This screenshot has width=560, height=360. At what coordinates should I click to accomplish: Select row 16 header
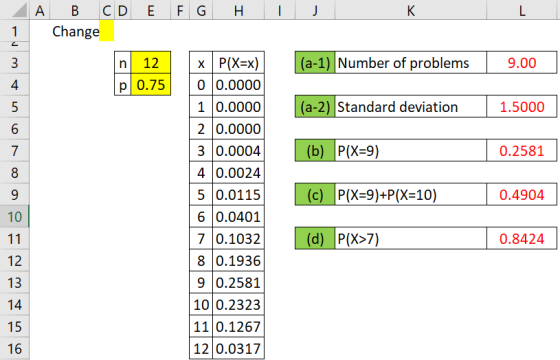(x=15, y=349)
